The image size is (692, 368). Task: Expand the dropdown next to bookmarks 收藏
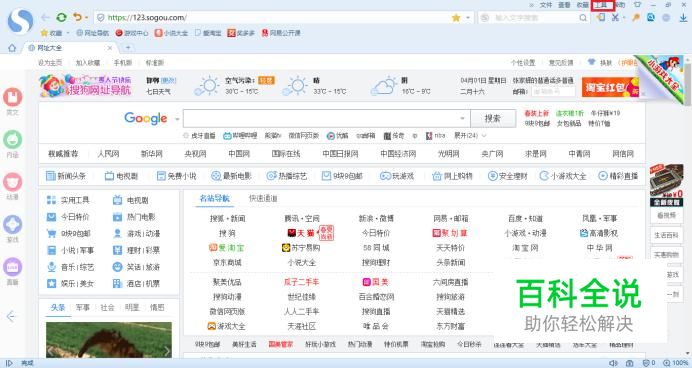pyautogui.click(x=68, y=33)
